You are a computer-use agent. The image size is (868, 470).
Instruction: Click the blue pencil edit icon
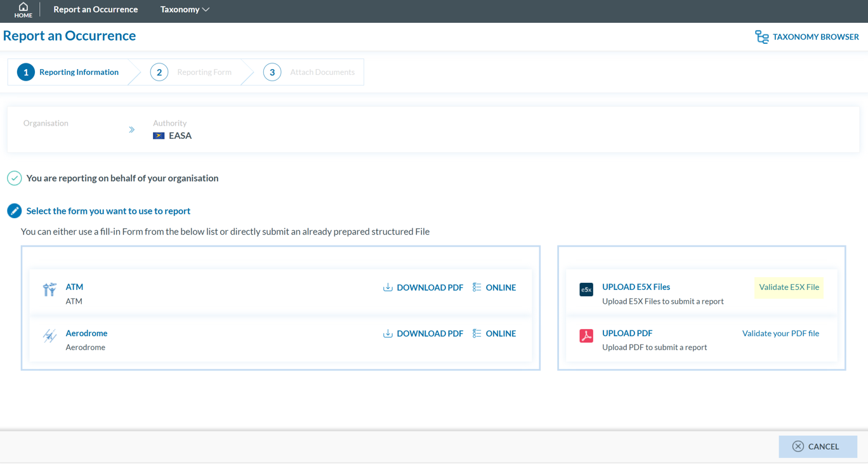pyautogui.click(x=15, y=211)
